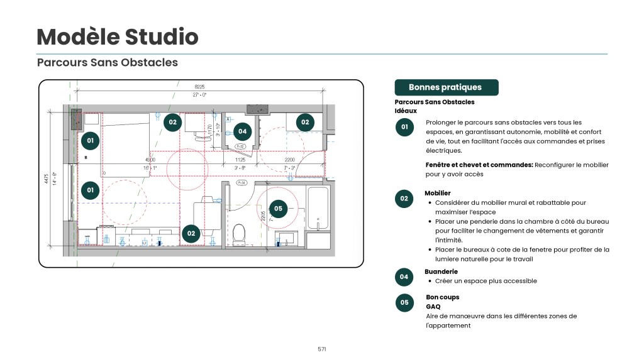Click the Bonnes pratiques header badge
Image resolution: width=644 pixels, height=362 pixels.
point(447,87)
